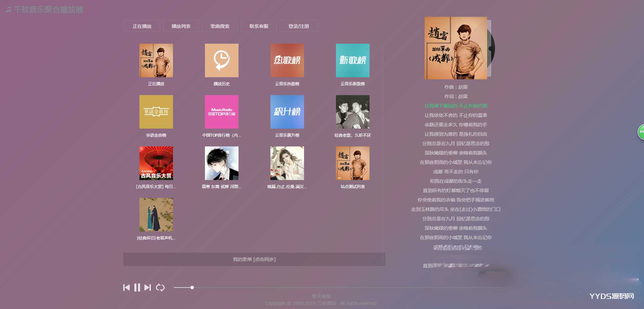Click the 联系客服 button
The width and height of the screenshot is (644, 309).
[259, 26]
